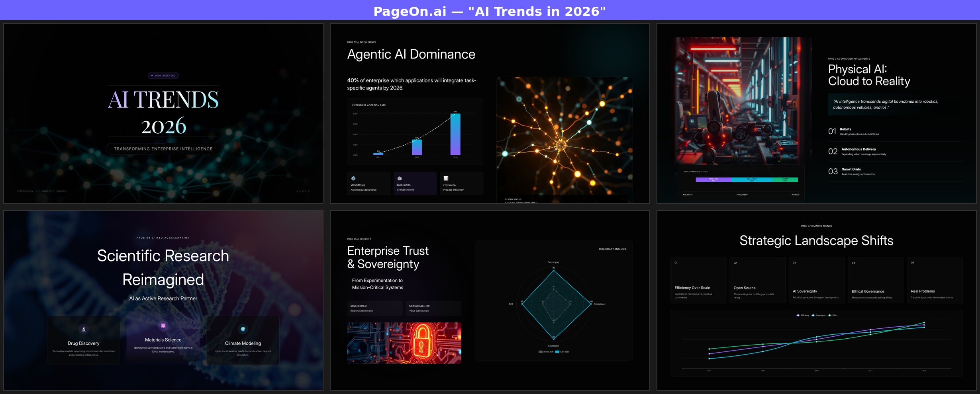Click the '02 Autonomous Delivery' list item

pos(895,151)
